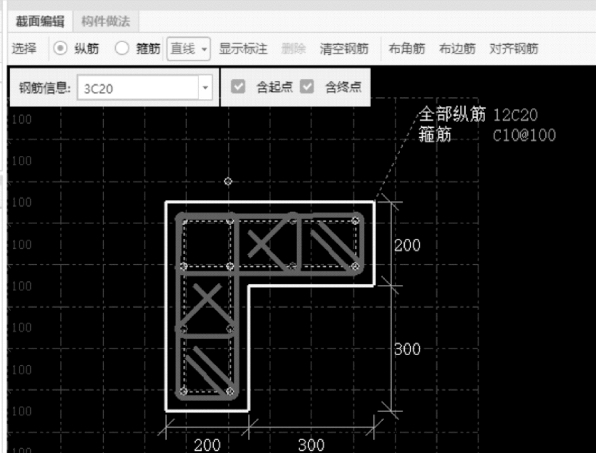Toggle the 含起点 checkbox

(238, 87)
